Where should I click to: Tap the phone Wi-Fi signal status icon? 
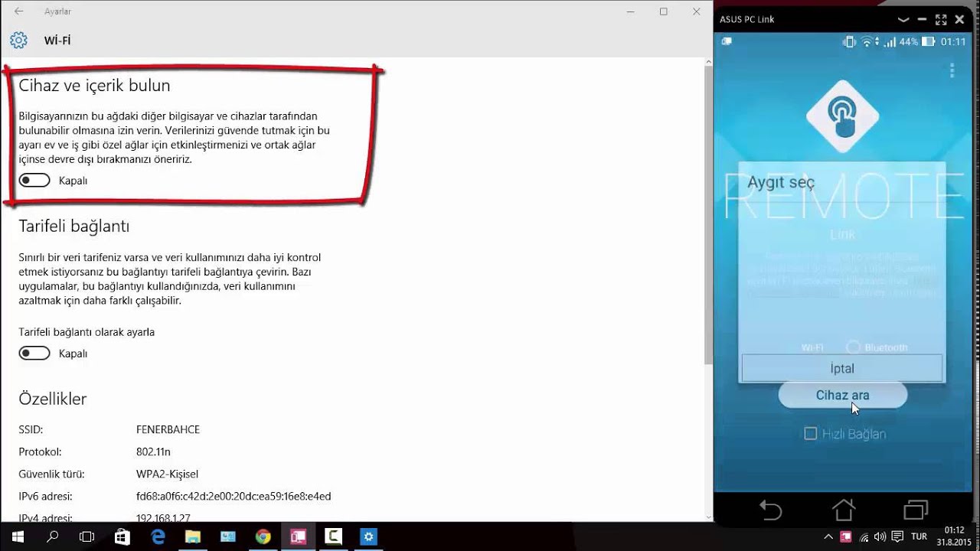click(867, 42)
